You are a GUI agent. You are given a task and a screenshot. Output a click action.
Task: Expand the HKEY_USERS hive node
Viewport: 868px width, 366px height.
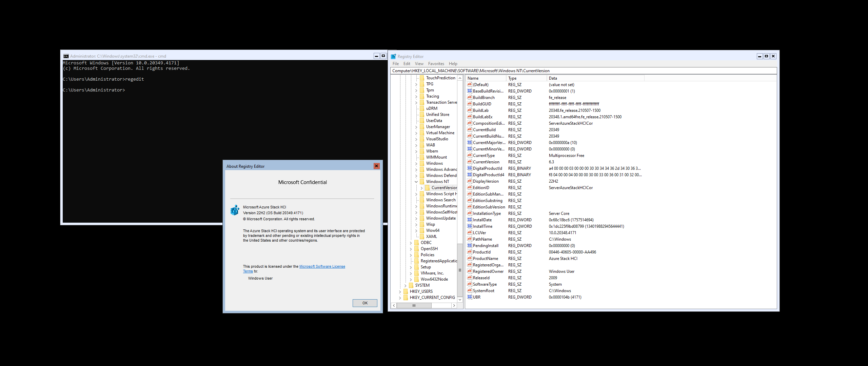400,291
